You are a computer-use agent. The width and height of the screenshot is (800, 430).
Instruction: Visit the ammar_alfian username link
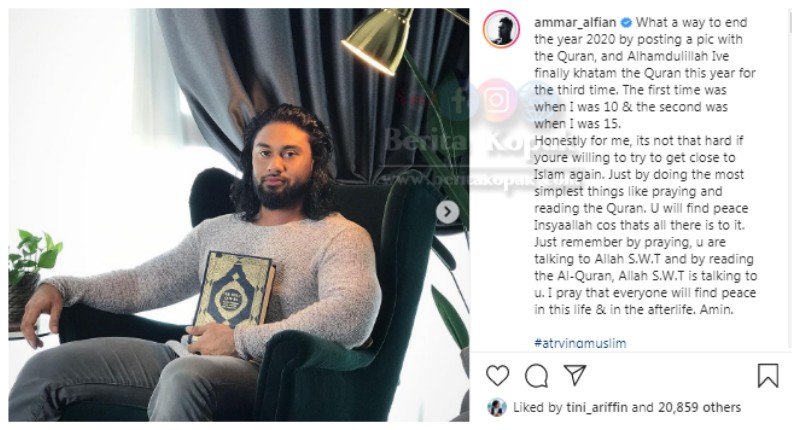tap(575, 22)
